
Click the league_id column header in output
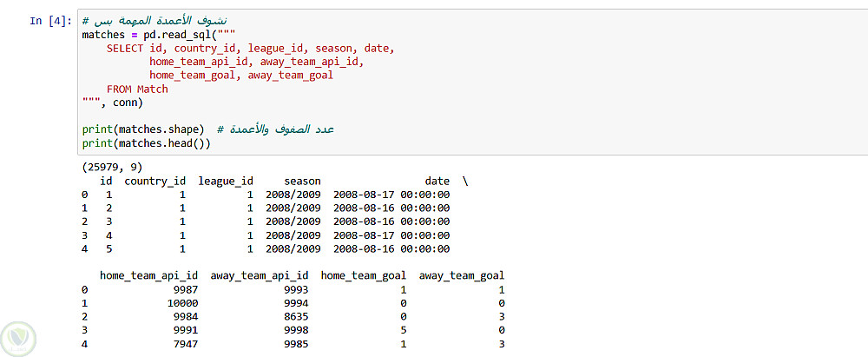pos(226,181)
